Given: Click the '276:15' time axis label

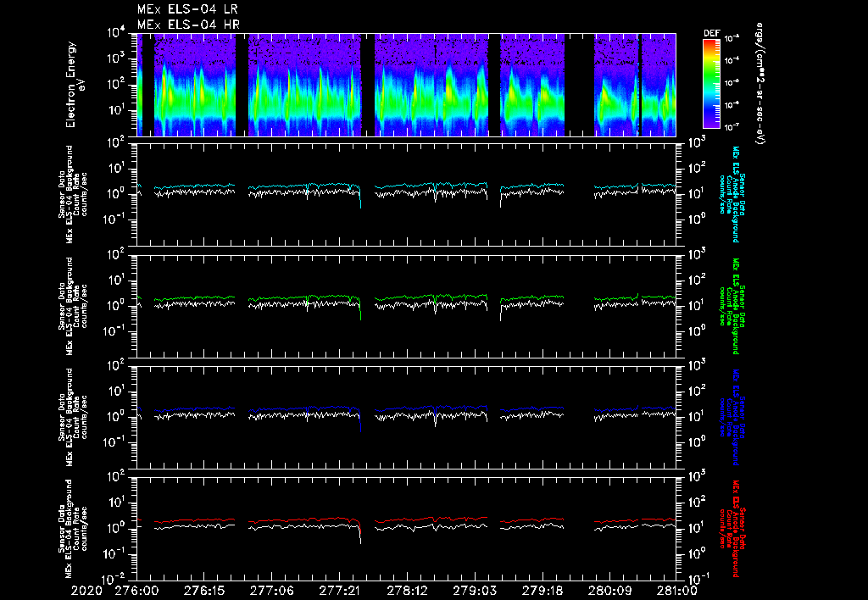Looking at the screenshot, I should [203, 591].
